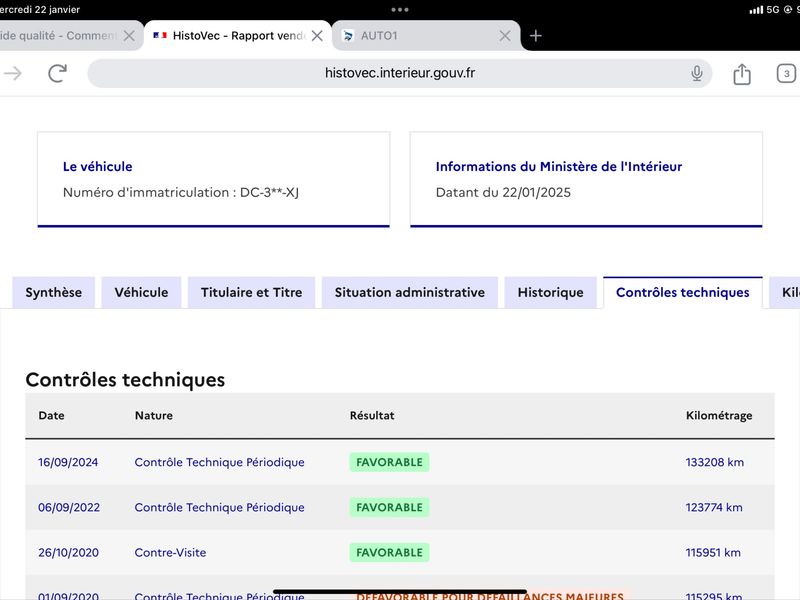Screen dimensions: 800x600
Task: Click 'Contrôle Technique Périodique' in 06/09/2022 row
Action: [x=219, y=508]
